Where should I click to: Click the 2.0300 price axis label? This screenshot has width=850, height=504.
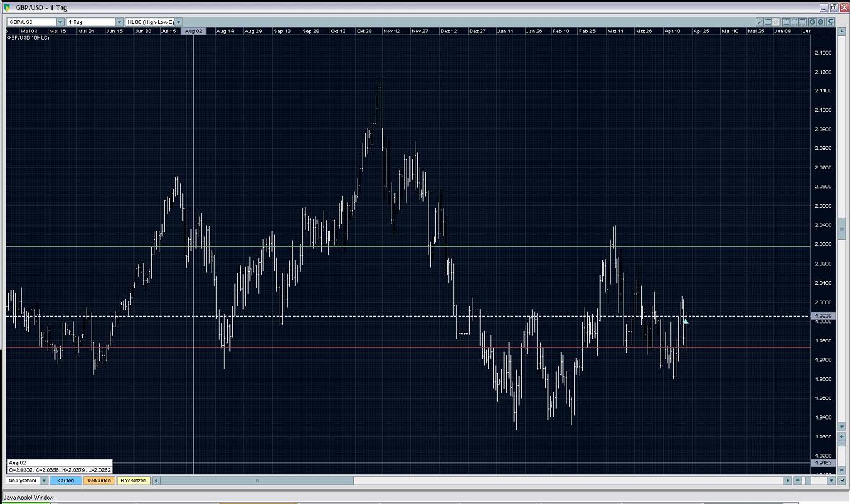coord(823,244)
